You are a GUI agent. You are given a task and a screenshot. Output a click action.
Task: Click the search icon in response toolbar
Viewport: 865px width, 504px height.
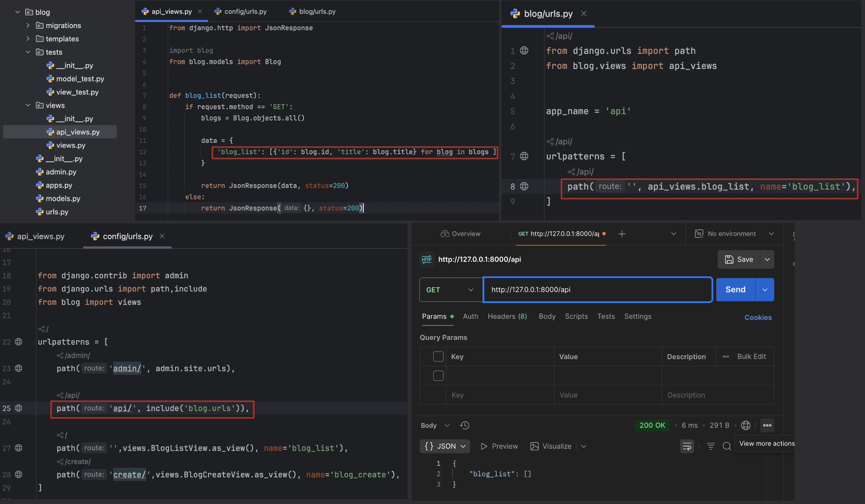coord(726,446)
